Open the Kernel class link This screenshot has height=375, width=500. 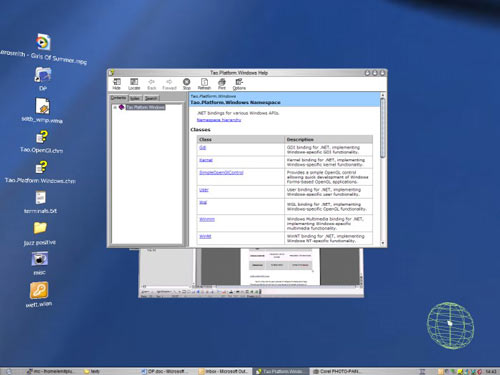[206, 160]
